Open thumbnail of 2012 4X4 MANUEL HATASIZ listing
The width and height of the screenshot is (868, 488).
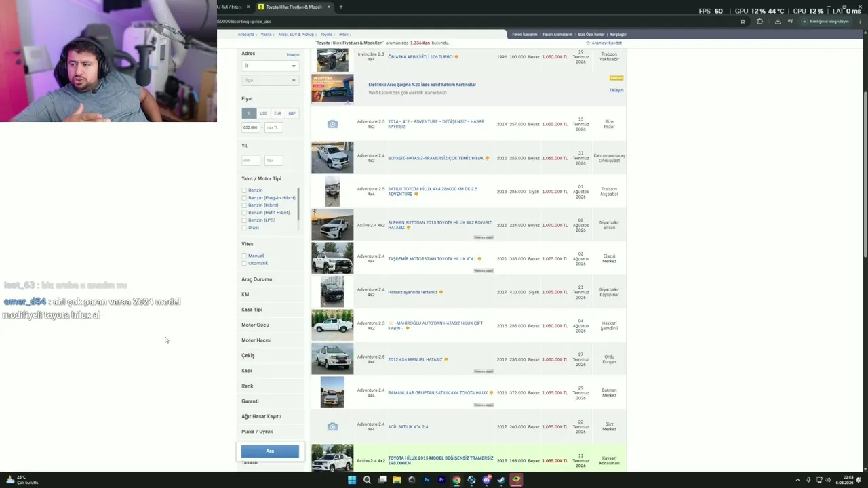click(332, 359)
